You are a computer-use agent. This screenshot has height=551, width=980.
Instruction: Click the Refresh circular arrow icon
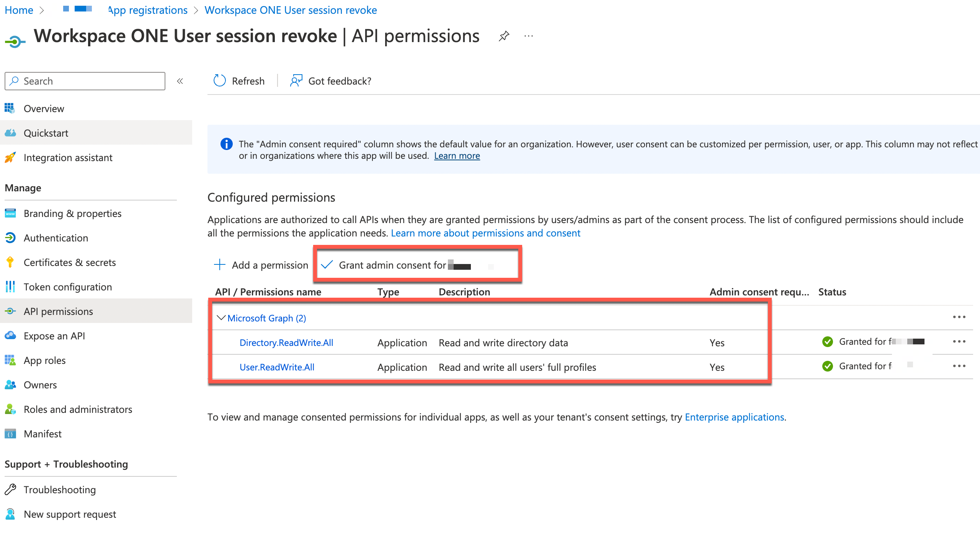(x=219, y=81)
